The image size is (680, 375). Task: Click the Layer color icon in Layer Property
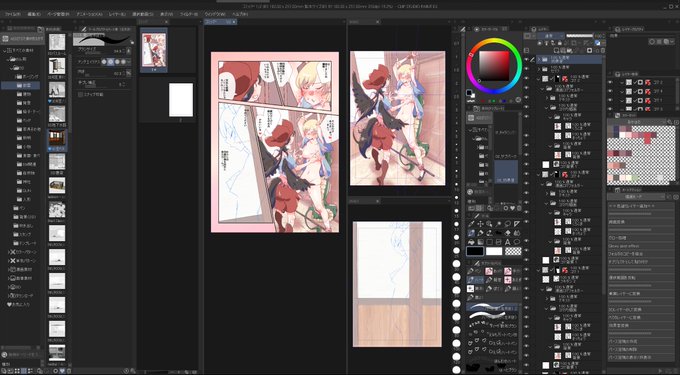pyautogui.click(x=667, y=42)
